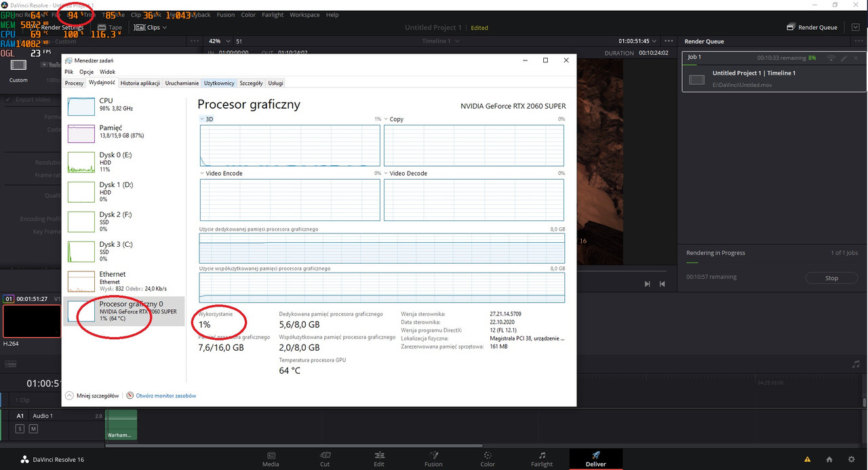Select CPU in performance sidebar
The height and width of the screenshot is (470, 868).
pos(123,104)
